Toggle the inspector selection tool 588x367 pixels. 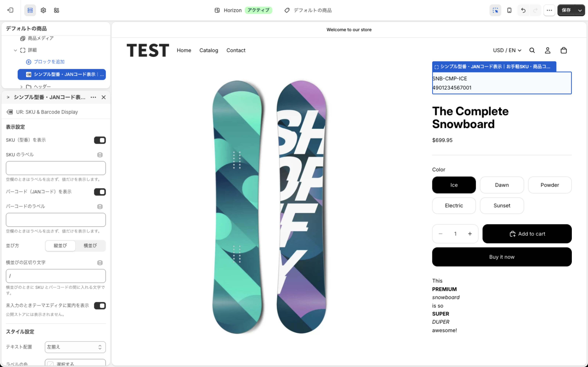495,10
